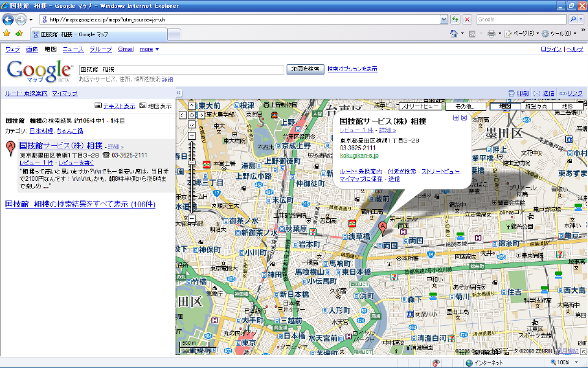
Task: Open recent pages dropdown next to Forward
Action: tap(31, 20)
